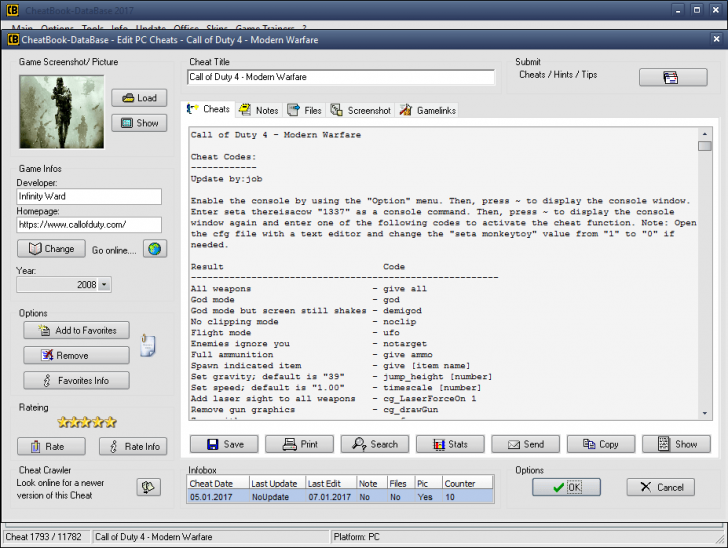
Task: Click the Last Update column header
Action: click(x=278, y=483)
